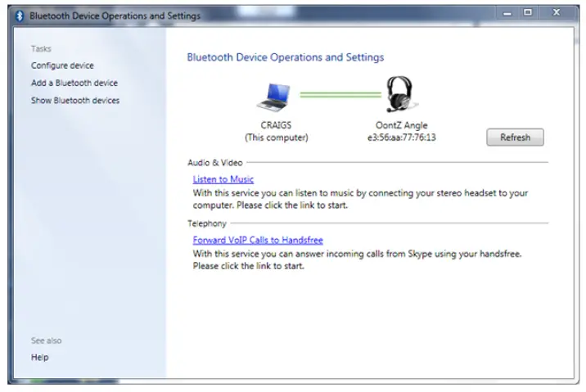Click the Audio & Video section heading

pos(215,163)
